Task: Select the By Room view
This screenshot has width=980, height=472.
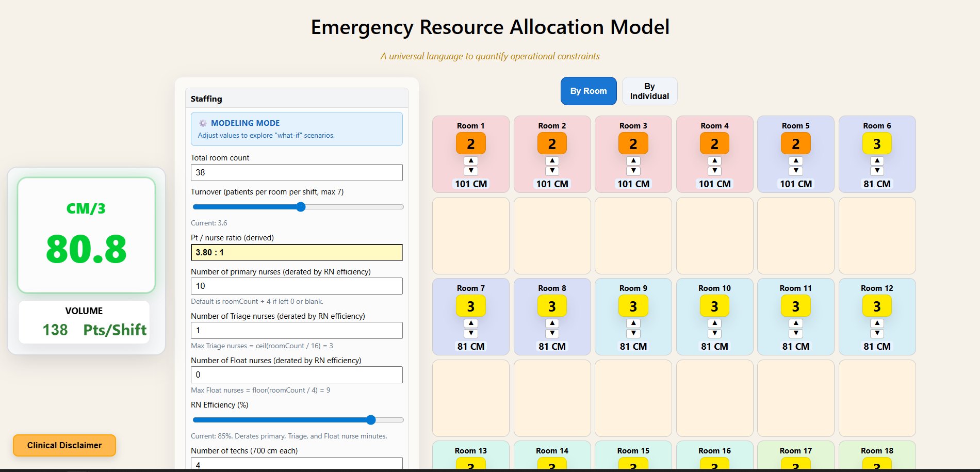Action: point(589,91)
